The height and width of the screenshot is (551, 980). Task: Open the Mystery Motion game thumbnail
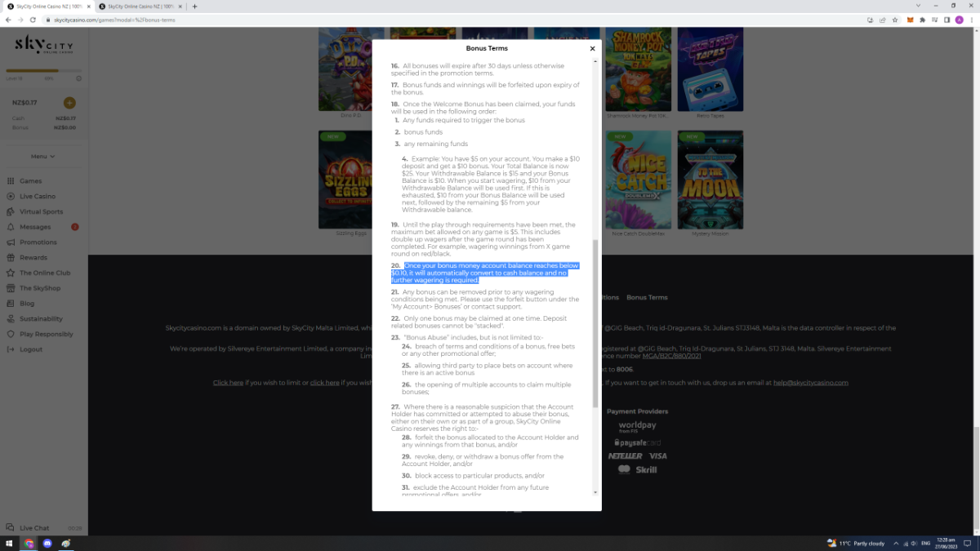710,180
